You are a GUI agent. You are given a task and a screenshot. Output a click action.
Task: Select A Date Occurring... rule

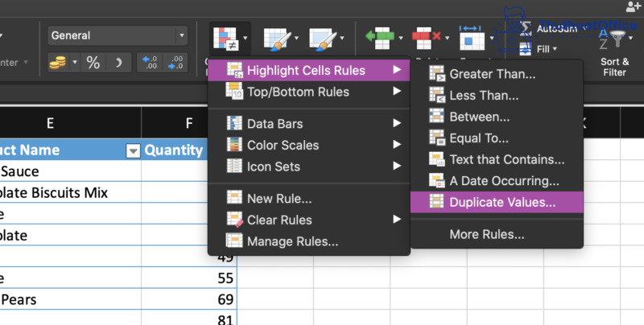497,180
